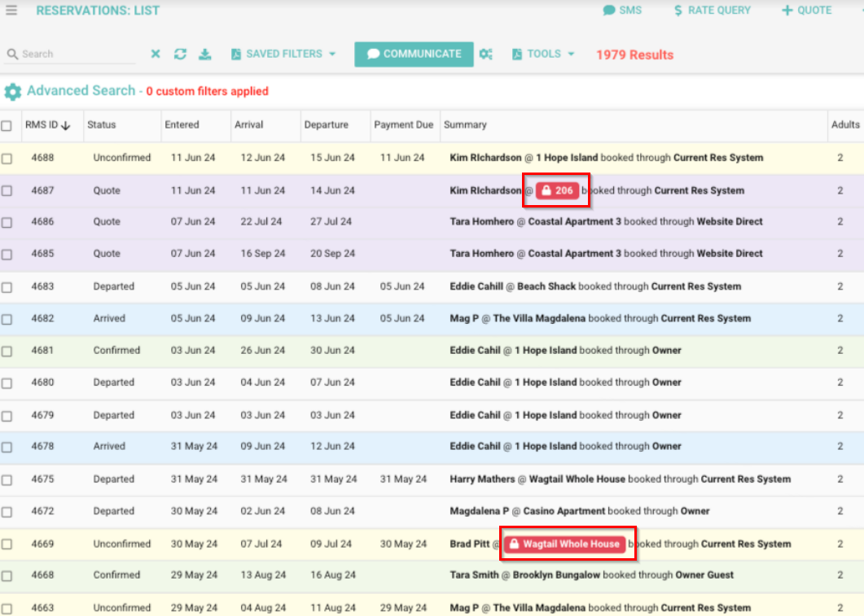Click the download list icon
The height and width of the screenshot is (616, 864).
point(205,54)
